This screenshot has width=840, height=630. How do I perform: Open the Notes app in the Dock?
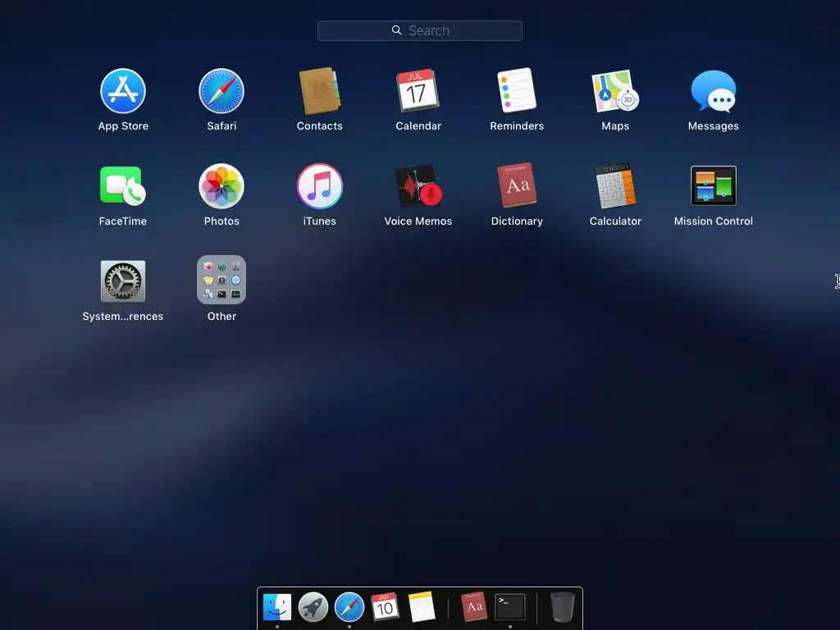point(421,606)
